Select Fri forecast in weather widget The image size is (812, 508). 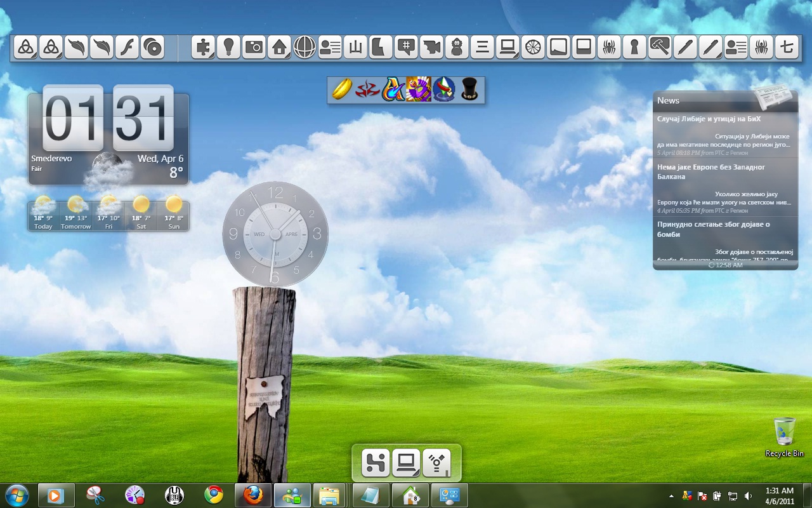tap(108, 214)
